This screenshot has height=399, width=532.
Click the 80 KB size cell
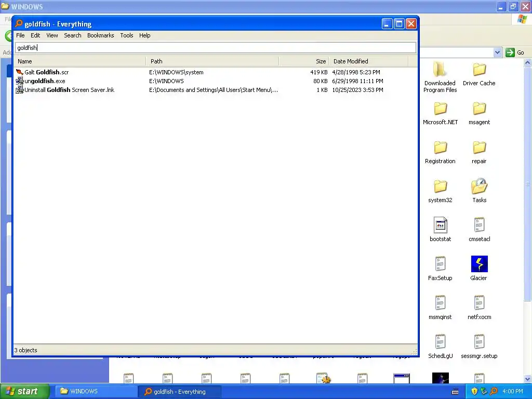(320, 81)
